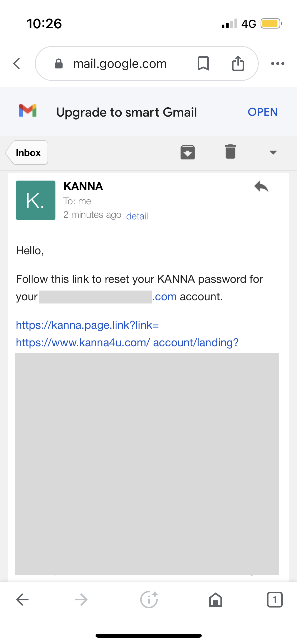Go to the browser home page
The image size is (297, 644).
[x=216, y=600]
